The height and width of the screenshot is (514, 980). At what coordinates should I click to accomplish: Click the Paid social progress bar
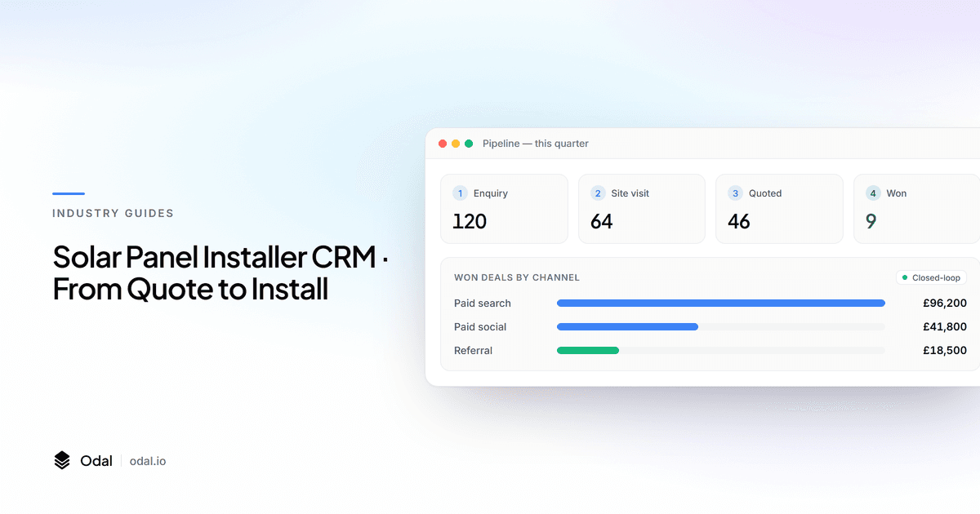(x=627, y=327)
